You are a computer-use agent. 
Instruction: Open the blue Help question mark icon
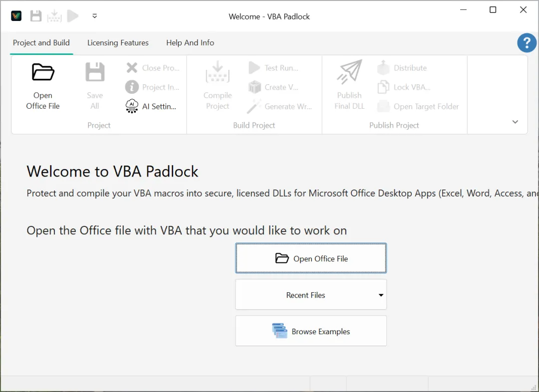527,43
